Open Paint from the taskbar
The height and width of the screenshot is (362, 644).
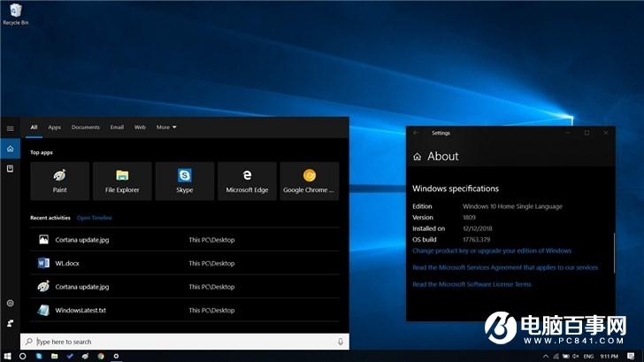85,357
